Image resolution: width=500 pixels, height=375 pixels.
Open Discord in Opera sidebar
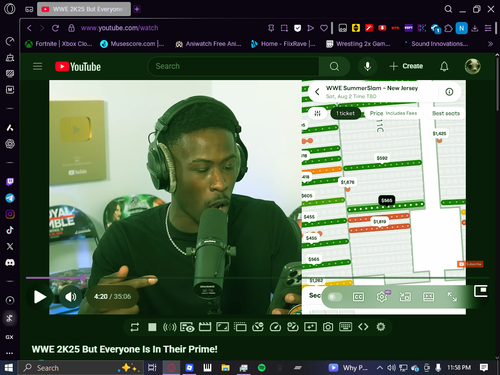tap(10, 263)
